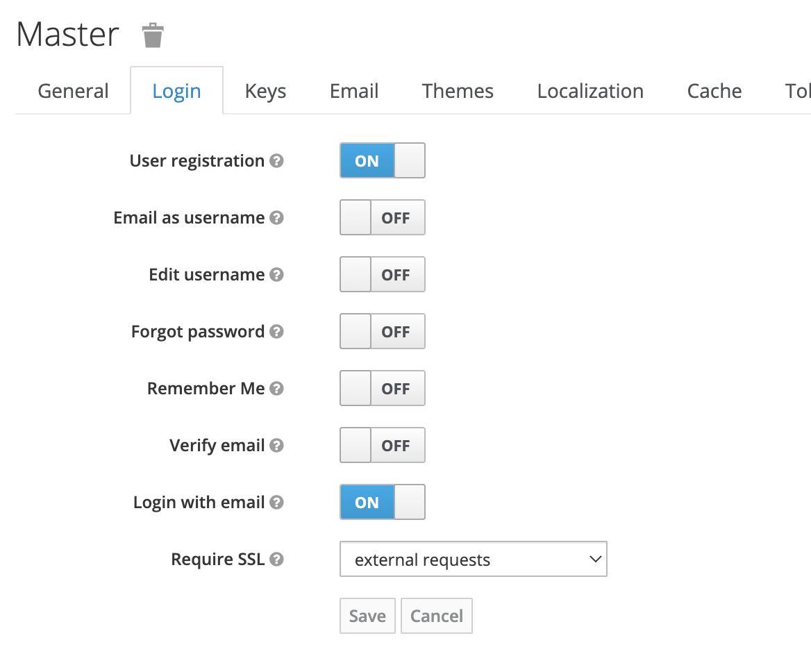Image resolution: width=811 pixels, height=672 pixels.
Task: Enable the Verify email toggle
Action: (x=382, y=446)
